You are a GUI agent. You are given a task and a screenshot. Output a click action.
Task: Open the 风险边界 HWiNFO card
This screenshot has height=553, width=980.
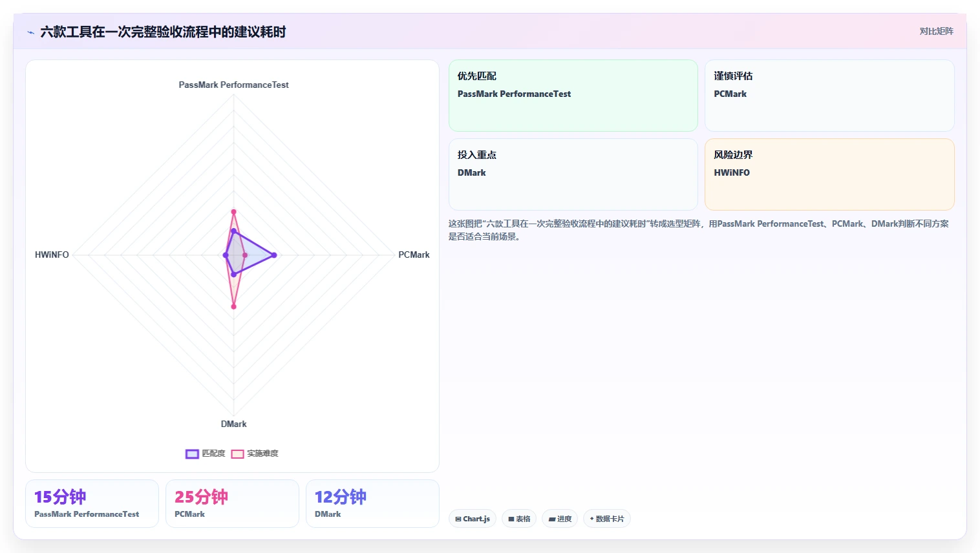pyautogui.click(x=829, y=174)
